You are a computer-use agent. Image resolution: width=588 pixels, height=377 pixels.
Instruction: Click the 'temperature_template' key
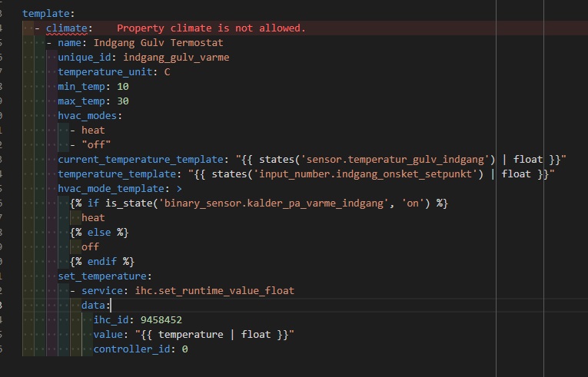(117, 174)
